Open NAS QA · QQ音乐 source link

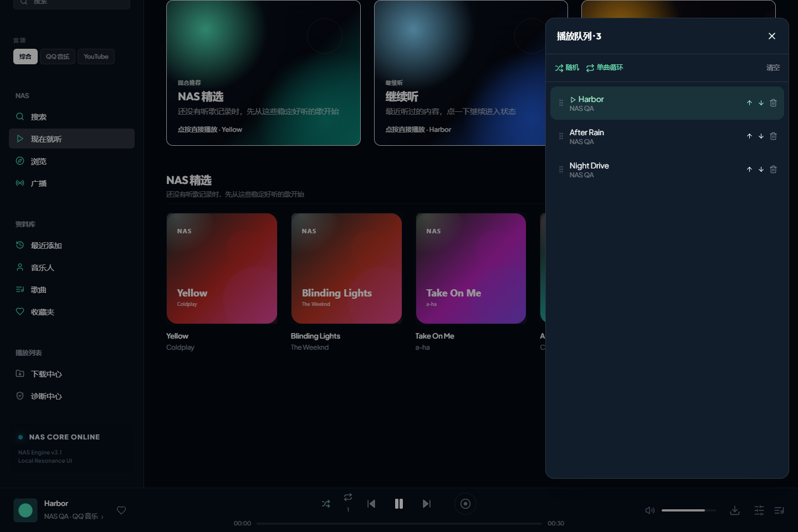click(x=74, y=516)
